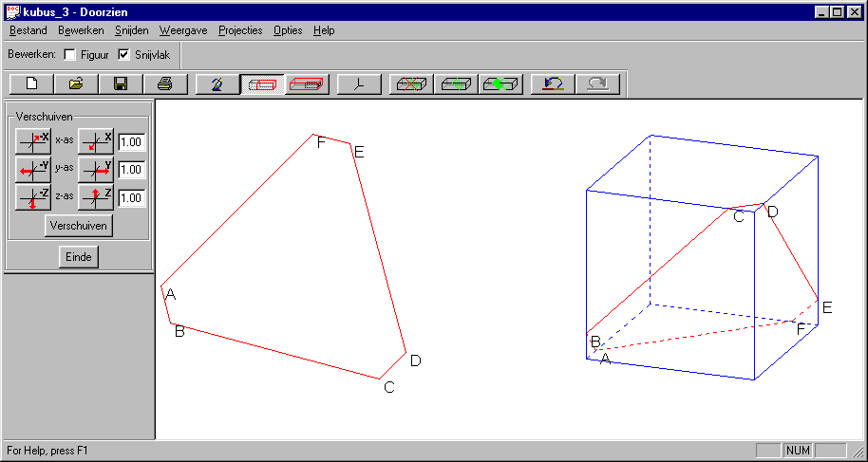Click vertex label C in the cross-section view
The image size is (868, 462).
tap(389, 387)
